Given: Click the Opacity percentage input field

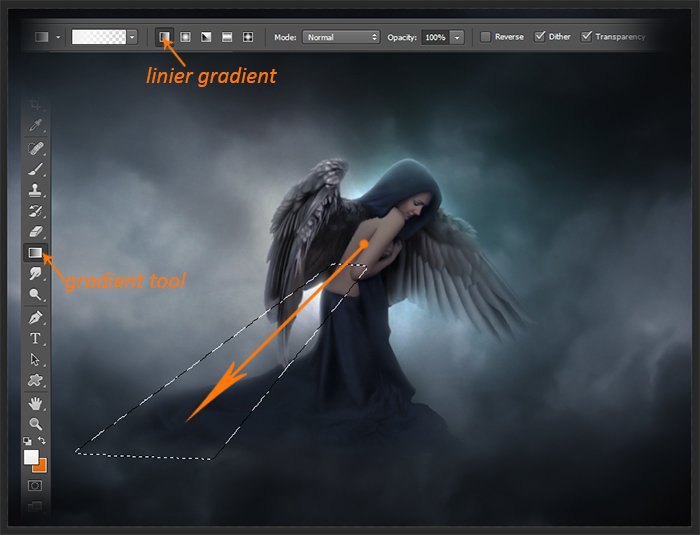Looking at the screenshot, I should point(434,37).
